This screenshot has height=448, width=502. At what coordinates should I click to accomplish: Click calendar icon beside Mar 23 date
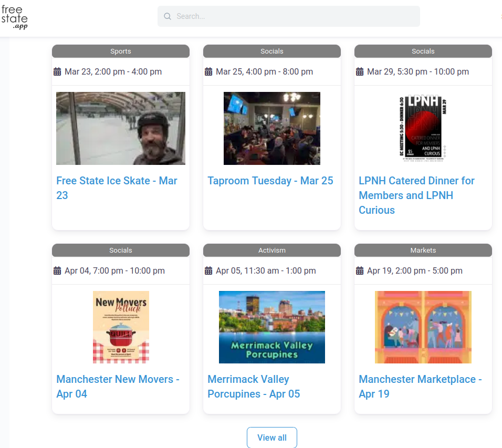57,71
